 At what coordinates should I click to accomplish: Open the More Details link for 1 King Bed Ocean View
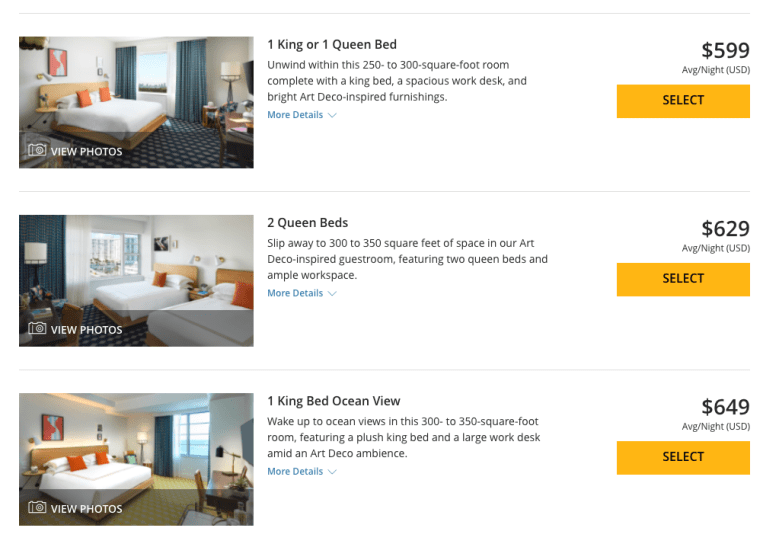click(295, 472)
